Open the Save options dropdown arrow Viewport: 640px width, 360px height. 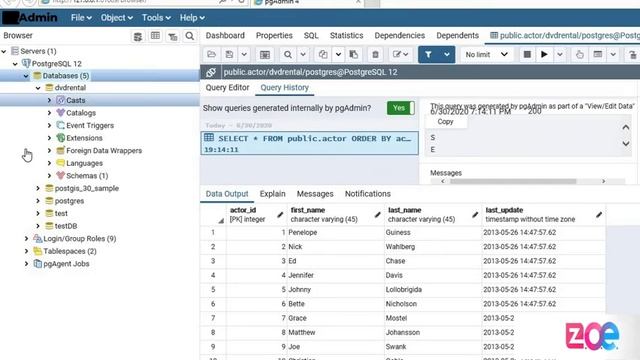pos(244,55)
